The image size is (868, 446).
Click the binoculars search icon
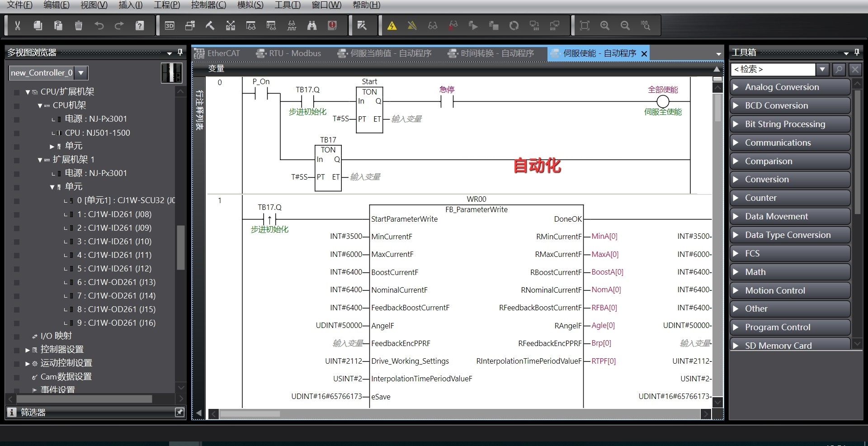click(x=312, y=25)
